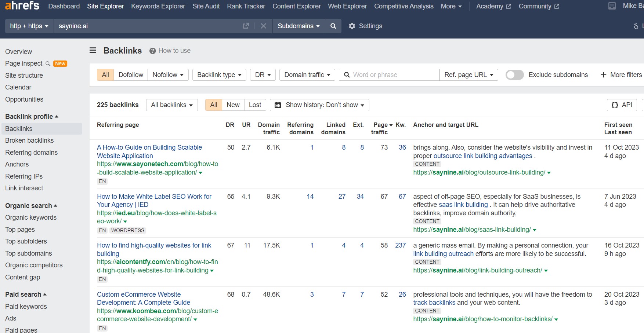Clear the sayanine.ai search field

click(x=263, y=26)
